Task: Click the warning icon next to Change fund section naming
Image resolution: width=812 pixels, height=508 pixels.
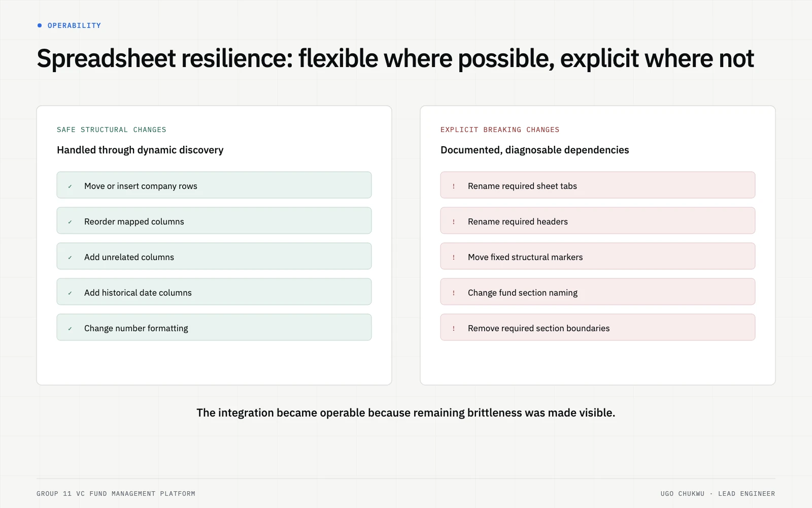Action: pos(454,293)
